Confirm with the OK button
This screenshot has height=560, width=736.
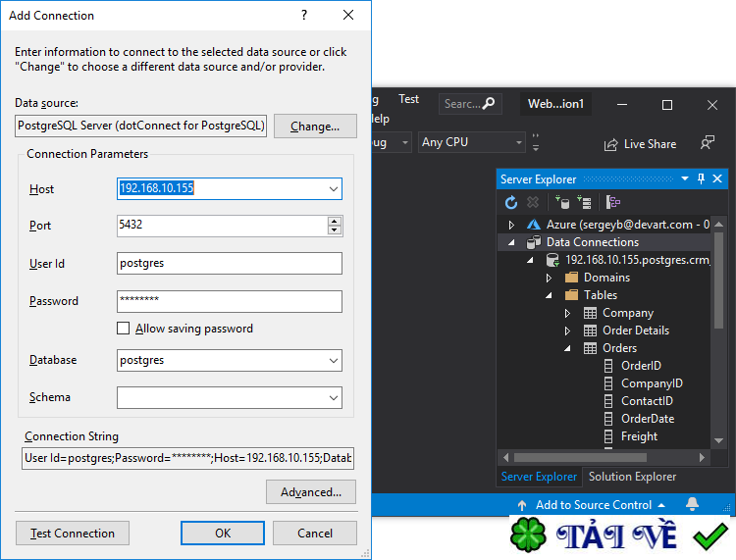pos(223,534)
